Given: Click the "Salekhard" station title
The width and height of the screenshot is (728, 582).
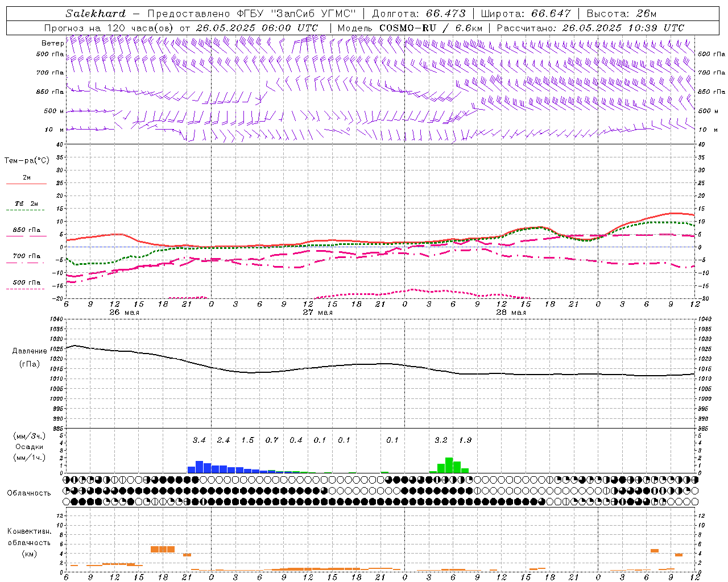Looking at the screenshot, I should pos(96,14).
